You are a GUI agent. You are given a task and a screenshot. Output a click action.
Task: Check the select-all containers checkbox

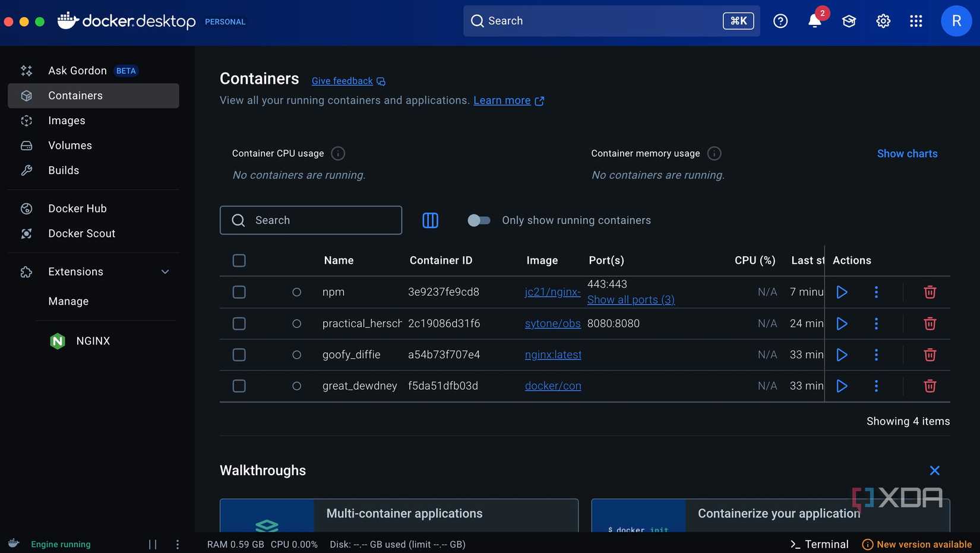pos(239,261)
